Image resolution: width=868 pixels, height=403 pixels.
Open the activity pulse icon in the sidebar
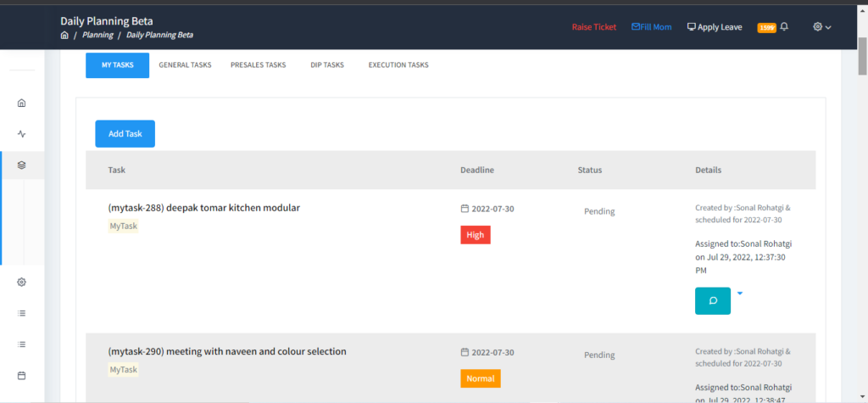[x=22, y=133]
